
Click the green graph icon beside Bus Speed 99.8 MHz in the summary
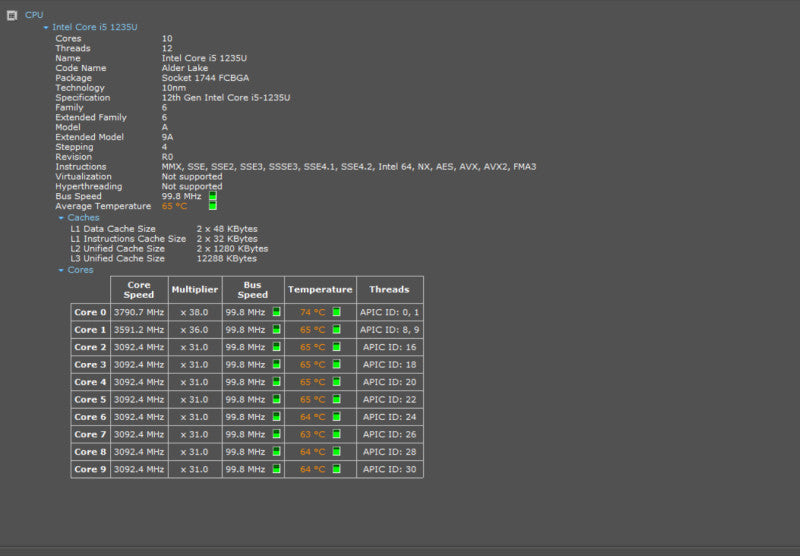tap(213, 196)
